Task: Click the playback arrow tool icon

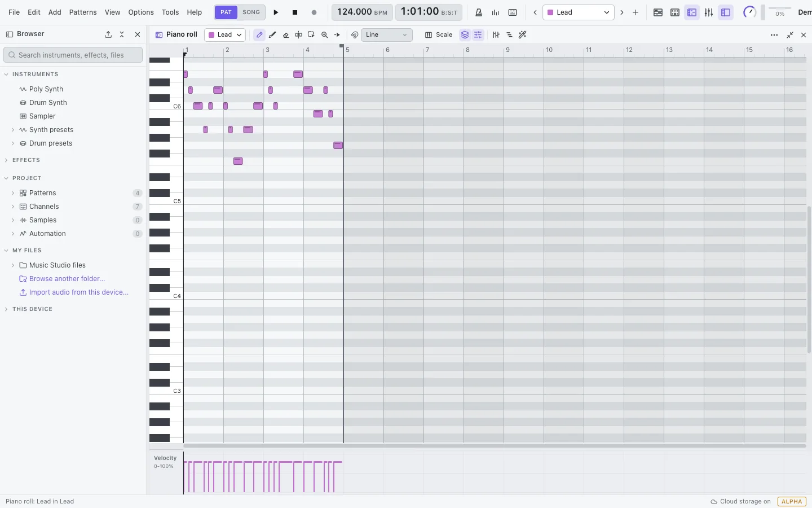Action: [x=337, y=35]
